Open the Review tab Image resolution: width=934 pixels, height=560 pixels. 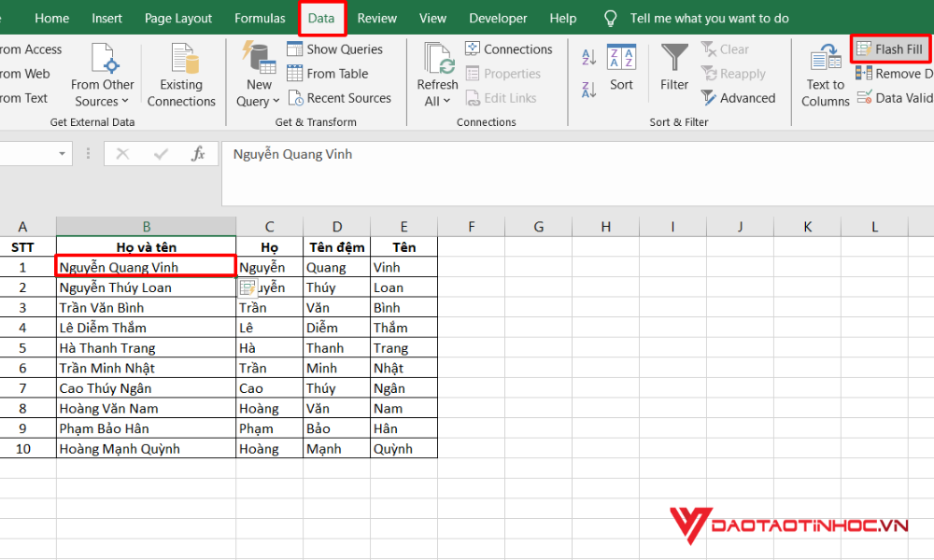coord(377,19)
